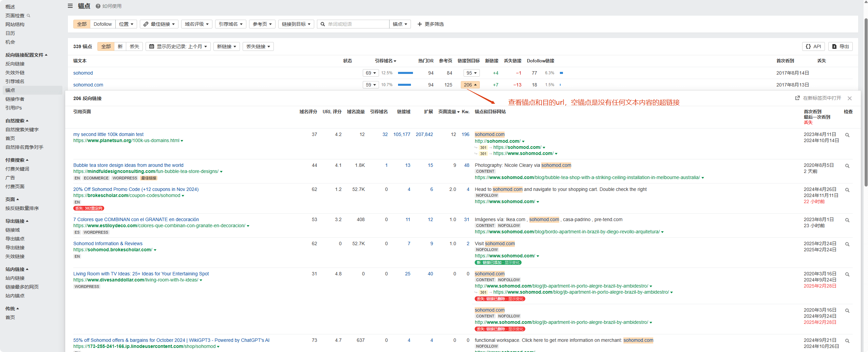
Task: Click the 导出 export button
Action: click(841, 46)
